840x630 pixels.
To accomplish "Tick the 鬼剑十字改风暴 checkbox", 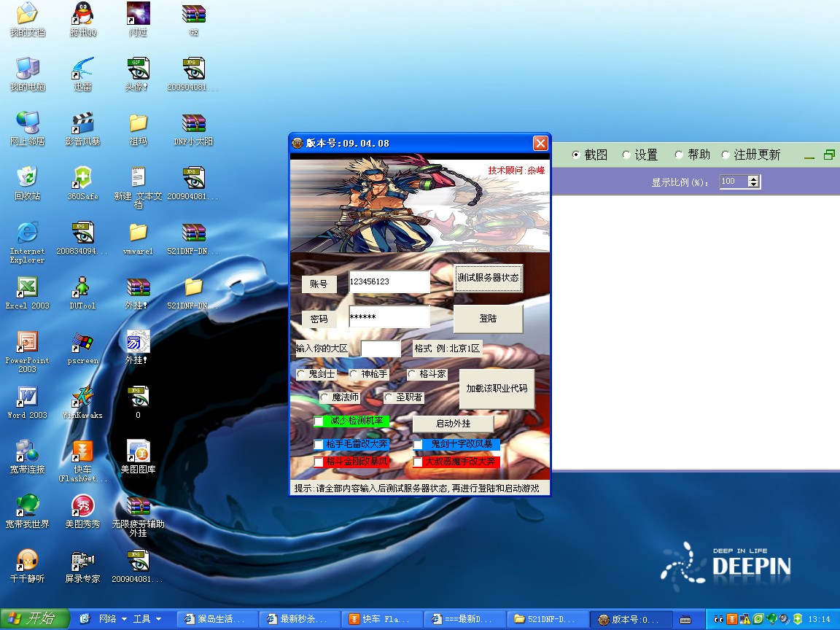I will pos(418,444).
